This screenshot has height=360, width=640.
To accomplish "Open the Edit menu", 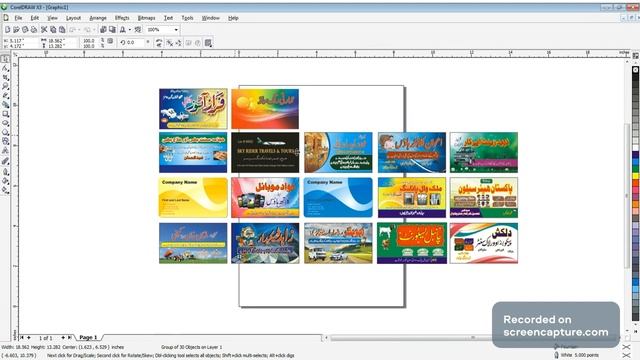I will [x=35, y=18].
